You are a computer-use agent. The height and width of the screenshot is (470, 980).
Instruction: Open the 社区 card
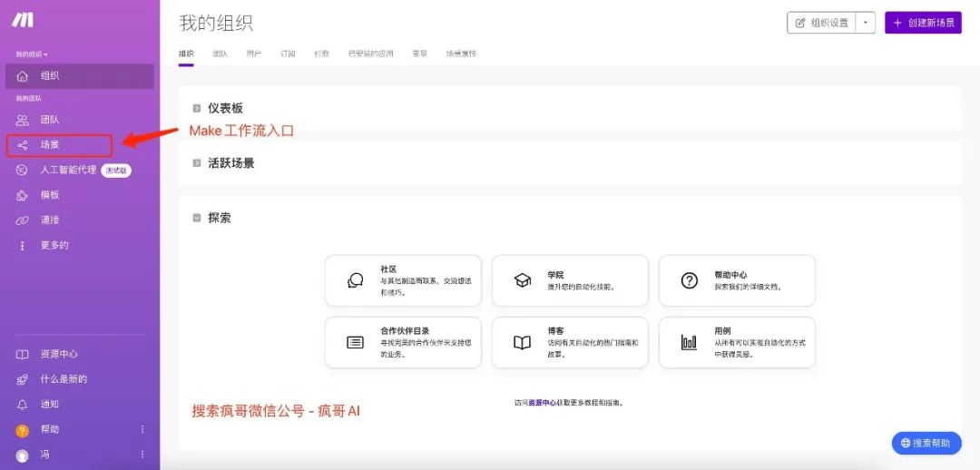point(403,280)
